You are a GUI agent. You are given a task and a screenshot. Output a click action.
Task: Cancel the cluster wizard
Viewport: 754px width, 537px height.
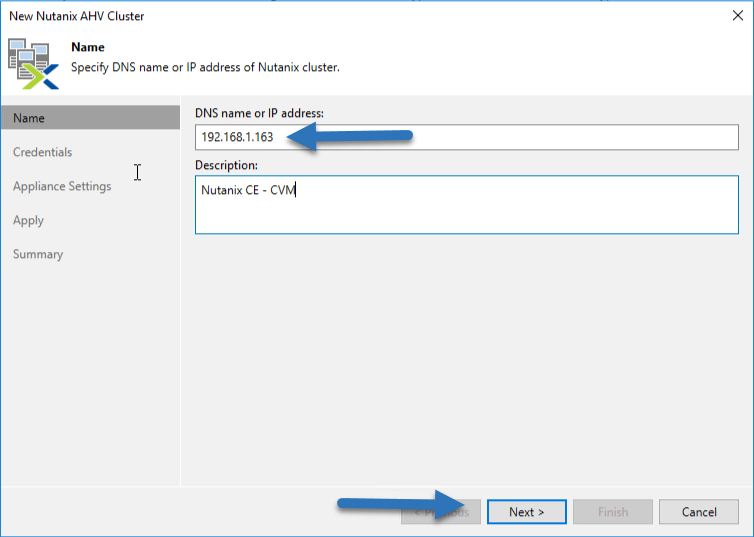pos(699,512)
